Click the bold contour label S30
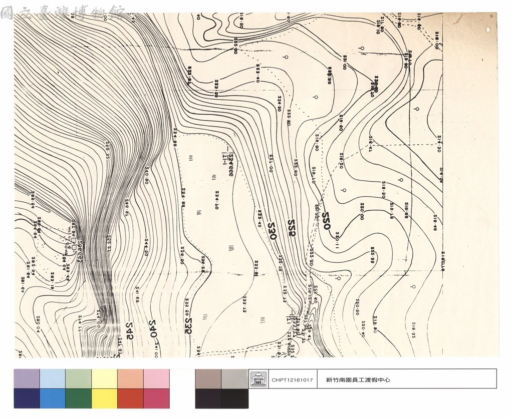Image resolution: width=513 pixels, height=420 pixels. [272, 232]
